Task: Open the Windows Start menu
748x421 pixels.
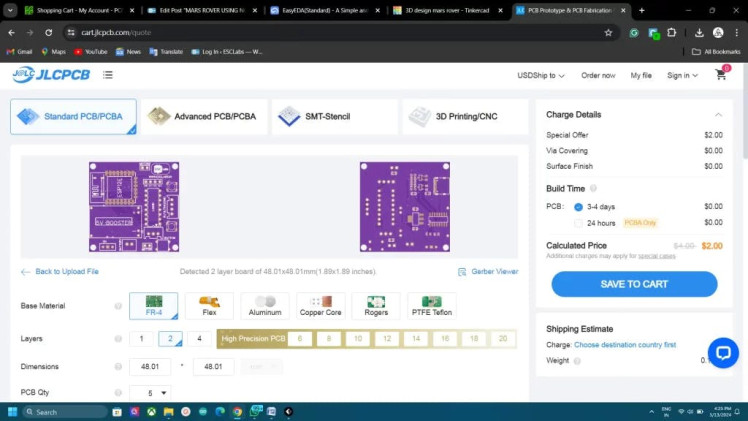Action: [12, 412]
